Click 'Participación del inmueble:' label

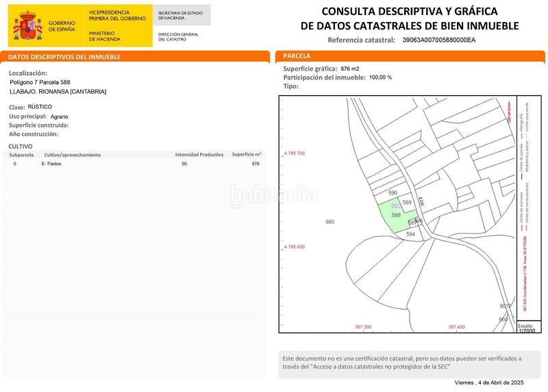click(x=324, y=77)
